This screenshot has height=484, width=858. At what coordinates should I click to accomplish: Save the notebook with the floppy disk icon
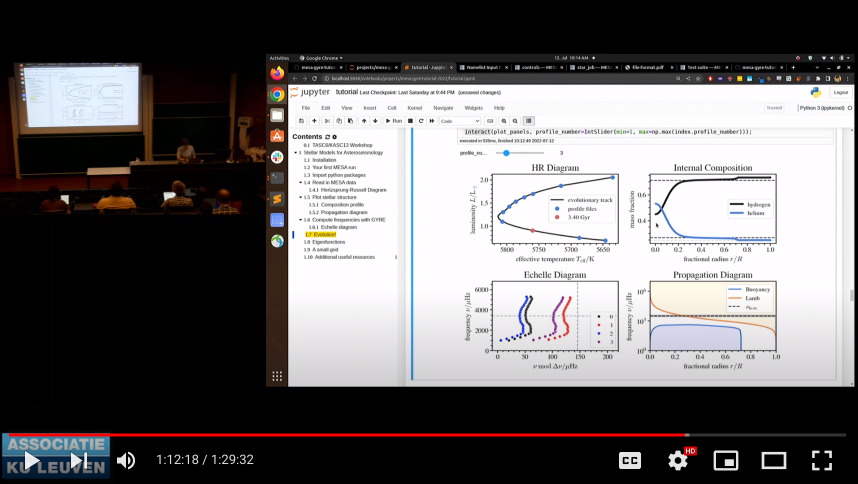[x=302, y=121]
